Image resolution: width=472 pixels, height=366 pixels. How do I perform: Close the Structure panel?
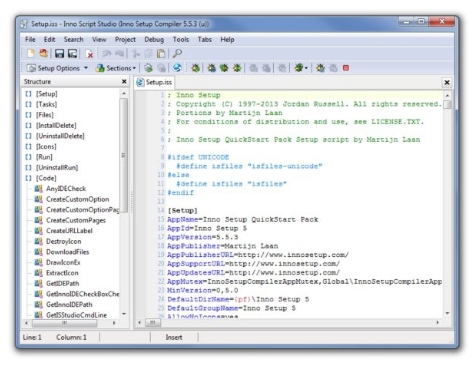click(124, 81)
